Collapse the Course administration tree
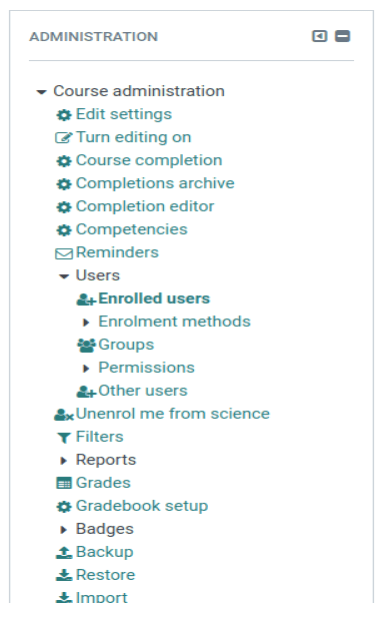The width and height of the screenshot is (389, 628). (x=41, y=92)
